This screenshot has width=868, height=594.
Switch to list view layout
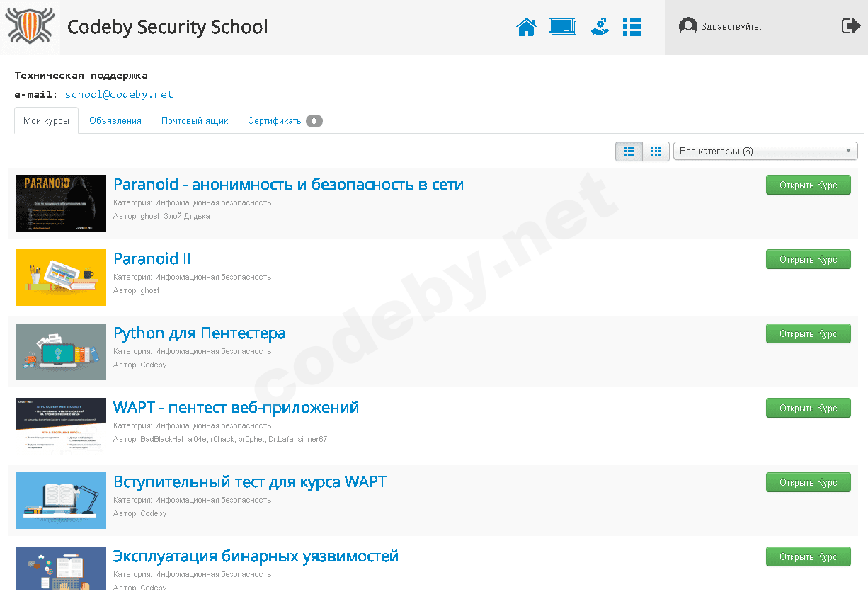(x=629, y=152)
